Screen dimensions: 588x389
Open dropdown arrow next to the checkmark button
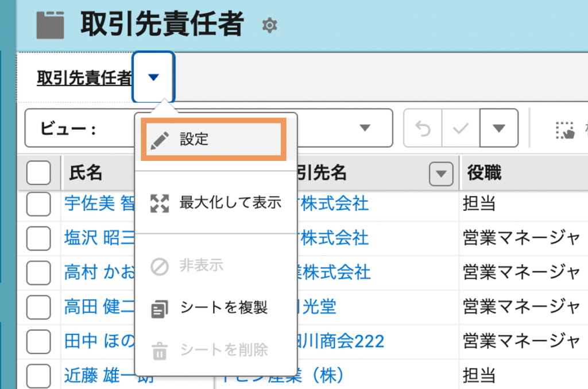pos(499,128)
